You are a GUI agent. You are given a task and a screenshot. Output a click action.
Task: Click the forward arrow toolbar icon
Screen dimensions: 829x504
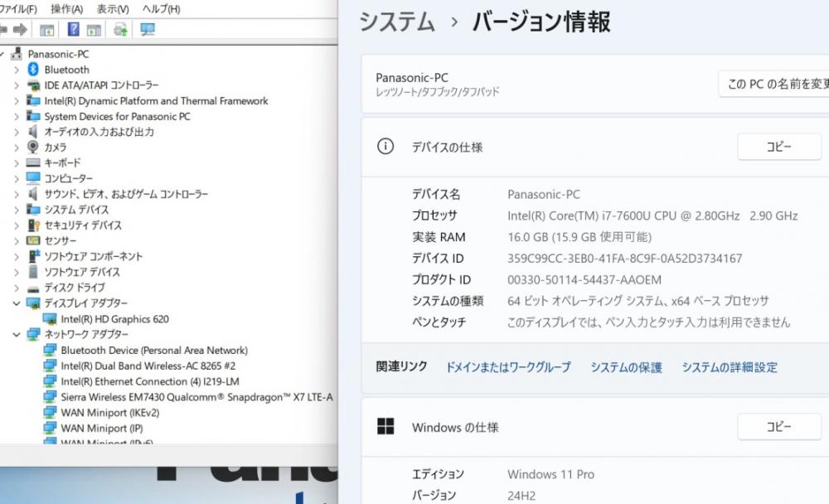pyautogui.click(x=20, y=30)
